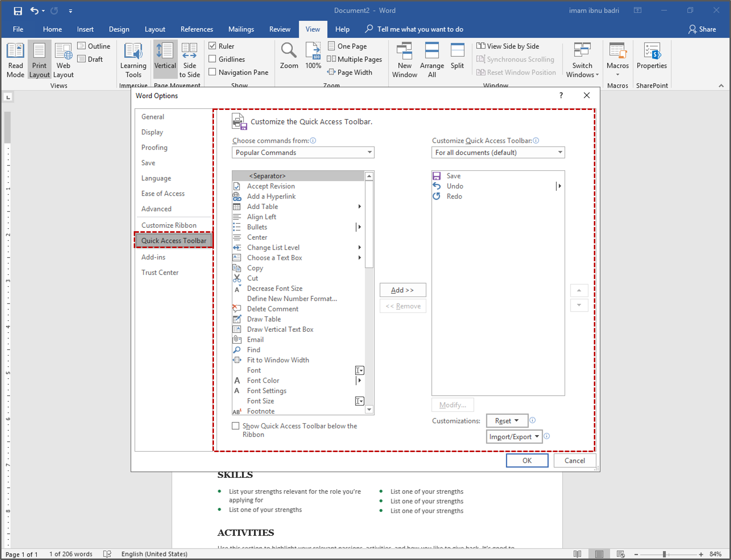Click OK in Word Options
The image size is (731, 560).
click(527, 460)
